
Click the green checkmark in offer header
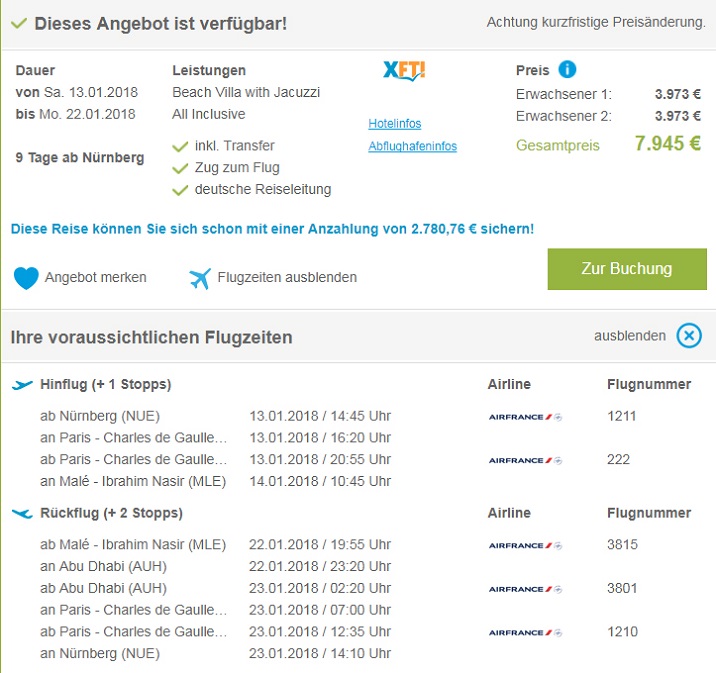coord(17,23)
